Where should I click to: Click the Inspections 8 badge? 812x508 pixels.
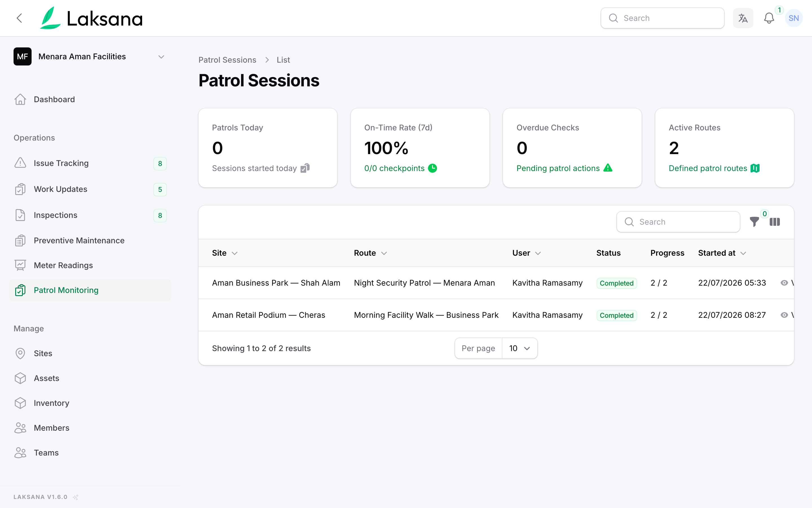point(160,215)
